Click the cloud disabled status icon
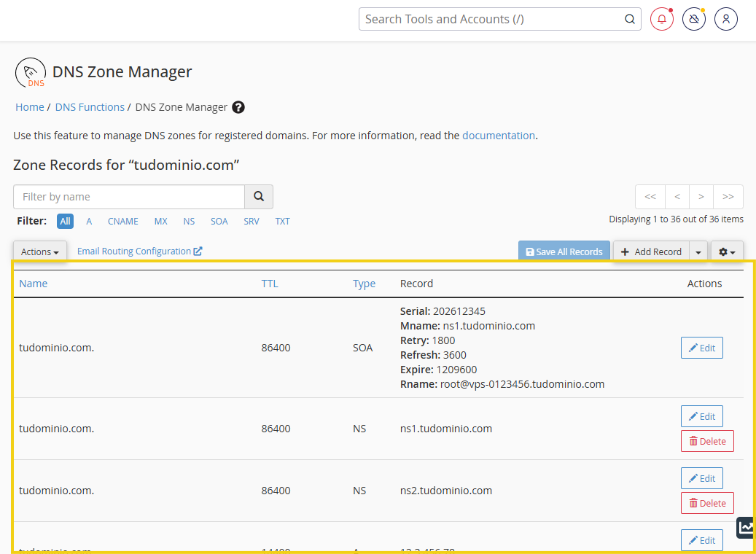 tap(694, 19)
